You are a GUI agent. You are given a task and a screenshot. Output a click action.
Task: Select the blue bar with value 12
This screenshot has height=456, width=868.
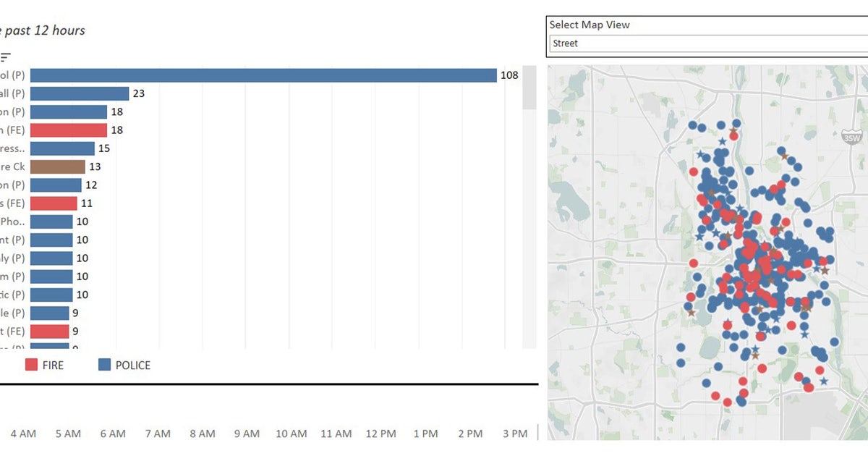tap(56, 185)
